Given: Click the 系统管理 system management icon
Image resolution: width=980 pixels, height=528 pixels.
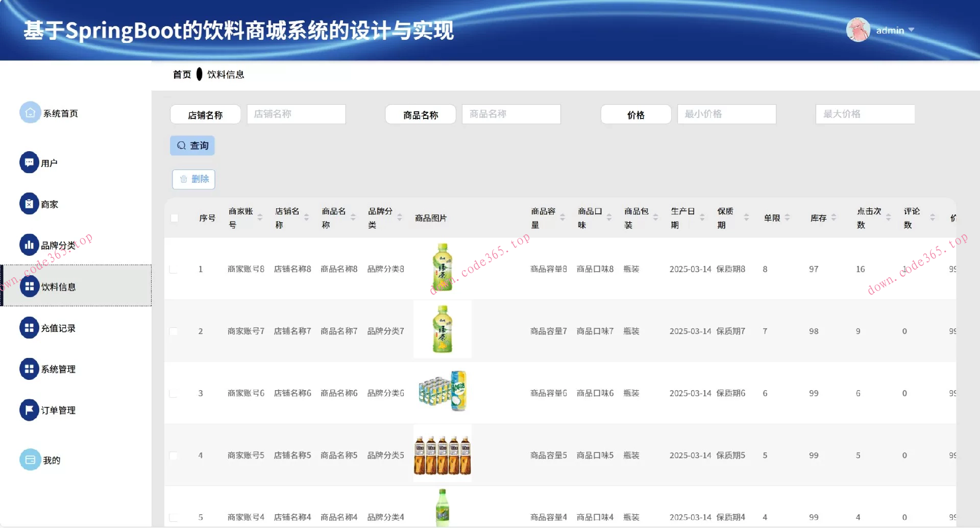Looking at the screenshot, I should 30,369.
